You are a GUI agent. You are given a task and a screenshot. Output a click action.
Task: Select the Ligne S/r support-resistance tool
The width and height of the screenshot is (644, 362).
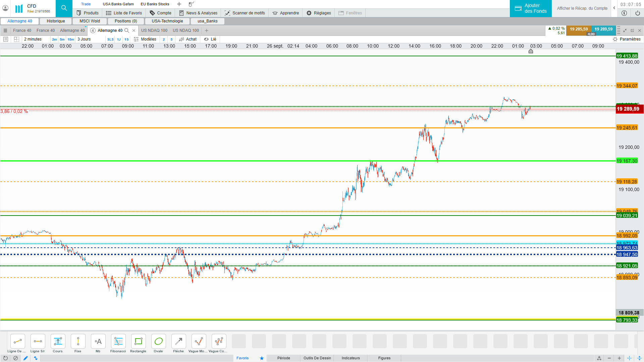tap(38, 342)
